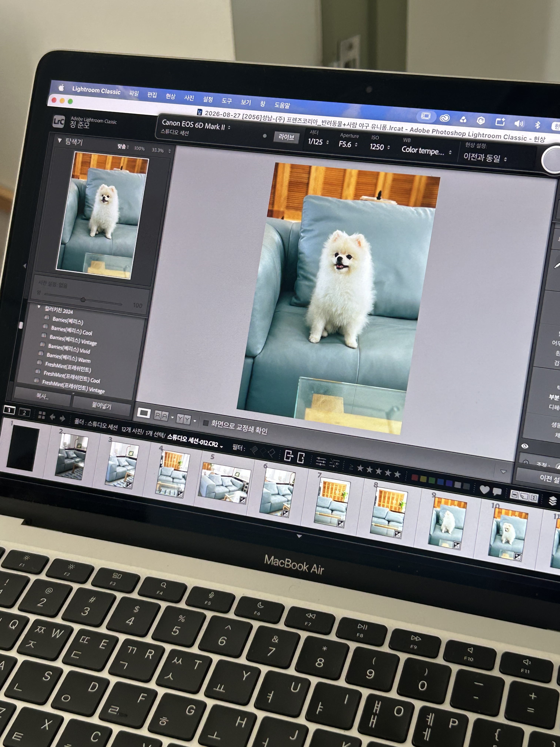Select the loupe view rectangle icon
Image resolution: width=560 pixels, height=747 pixels.
click(x=144, y=413)
